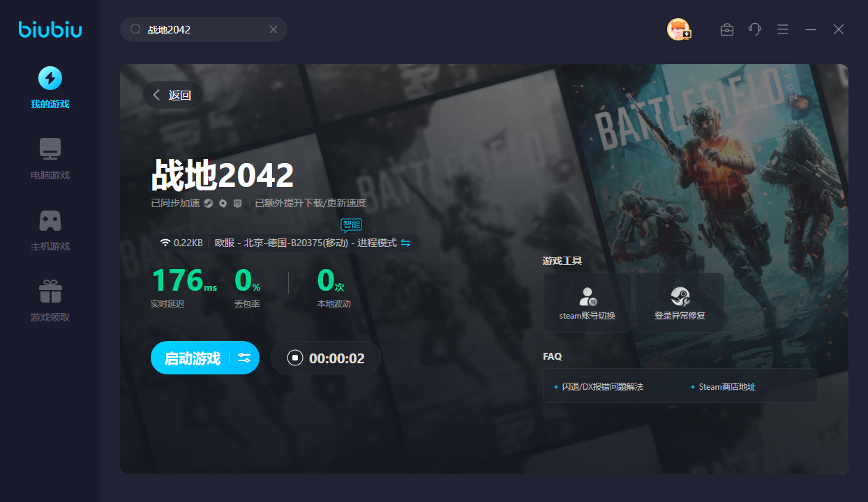
Task: Switch server node via swap arrows
Action: tap(405, 243)
